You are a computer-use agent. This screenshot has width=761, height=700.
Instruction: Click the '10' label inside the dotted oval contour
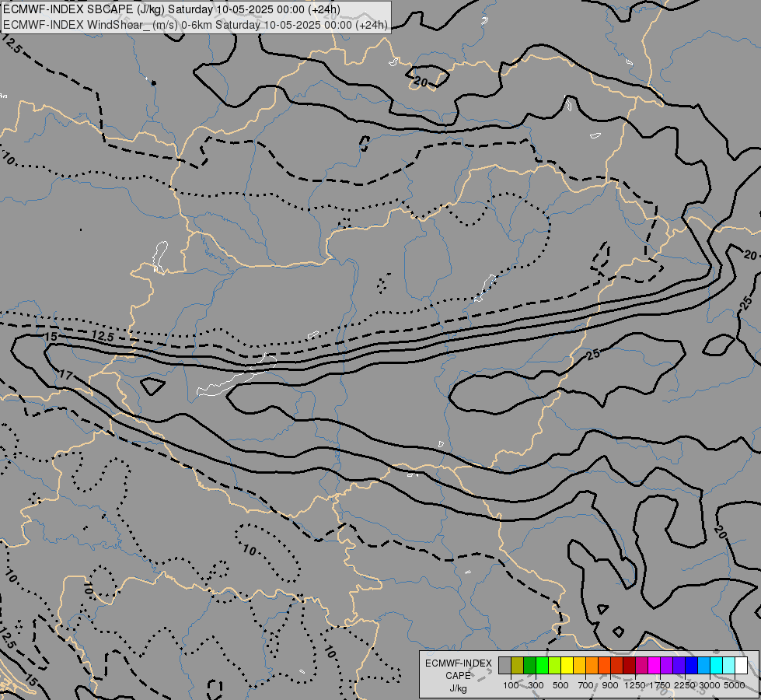coord(249,550)
